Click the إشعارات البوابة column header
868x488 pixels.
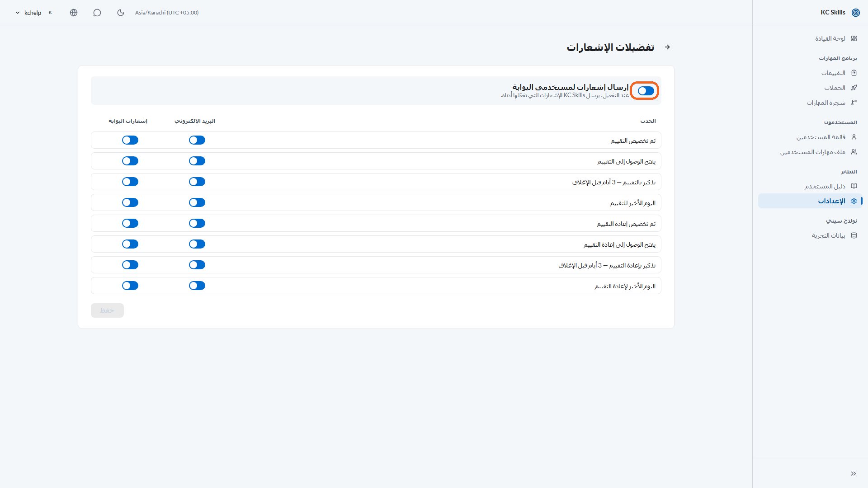(x=128, y=121)
